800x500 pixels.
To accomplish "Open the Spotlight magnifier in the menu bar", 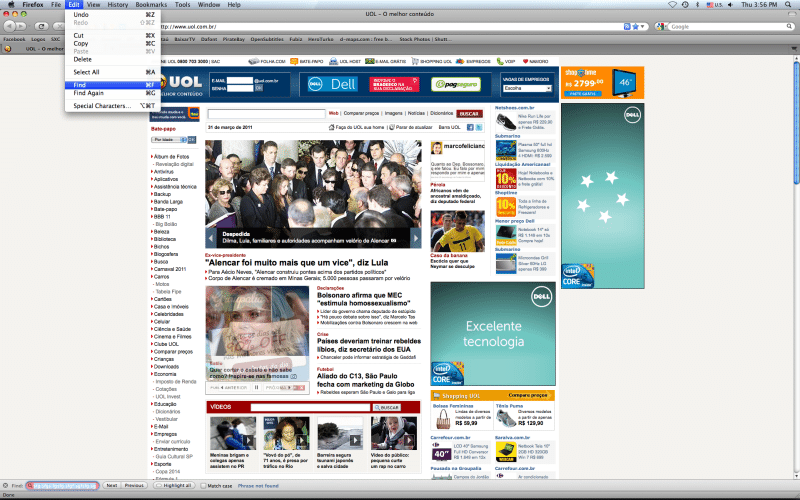I will [x=790, y=5].
